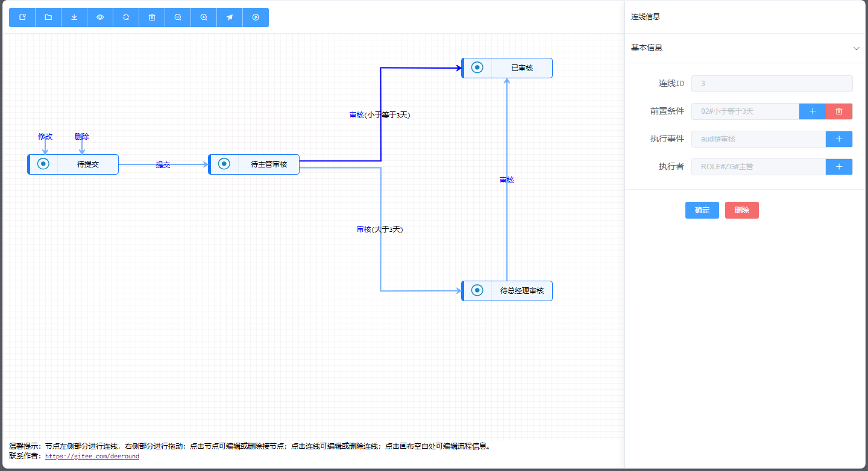Click the paper plane publish icon
The height and width of the screenshot is (471, 868).
coord(230,17)
